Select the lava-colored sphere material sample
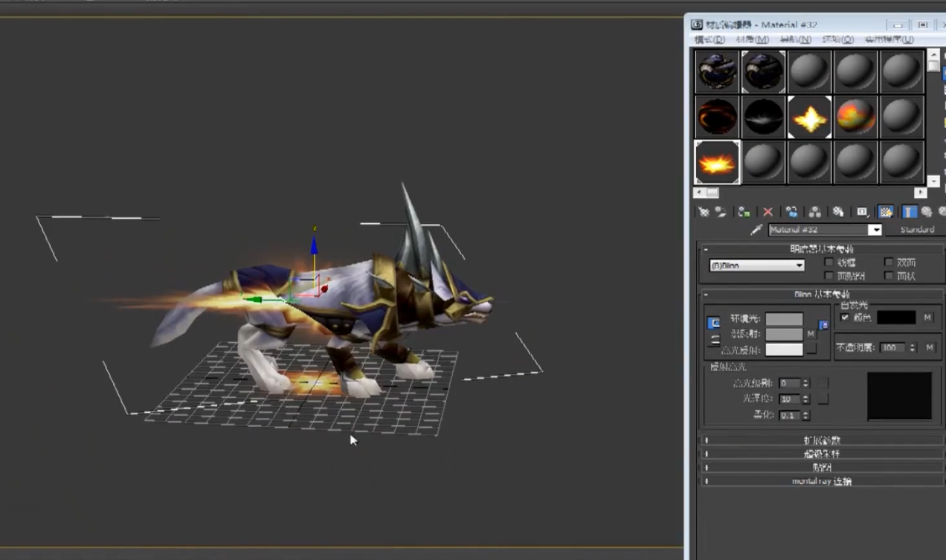This screenshot has height=560, width=946. pyautogui.click(x=855, y=117)
